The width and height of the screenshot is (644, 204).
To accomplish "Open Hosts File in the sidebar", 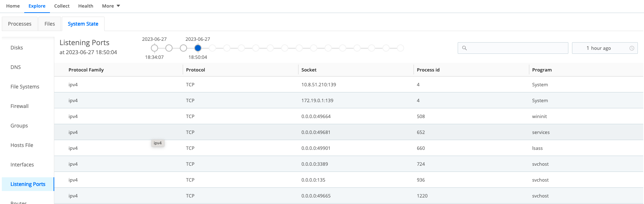I will (22, 145).
